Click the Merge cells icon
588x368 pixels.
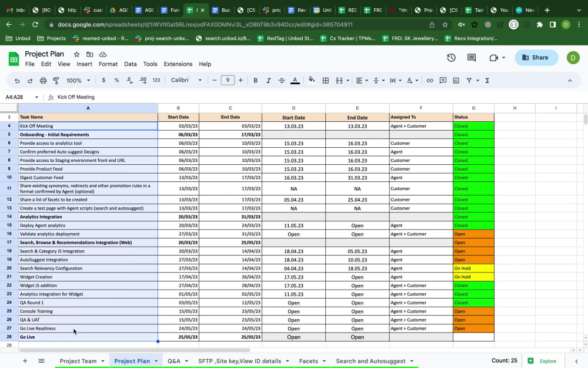[339, 80]
